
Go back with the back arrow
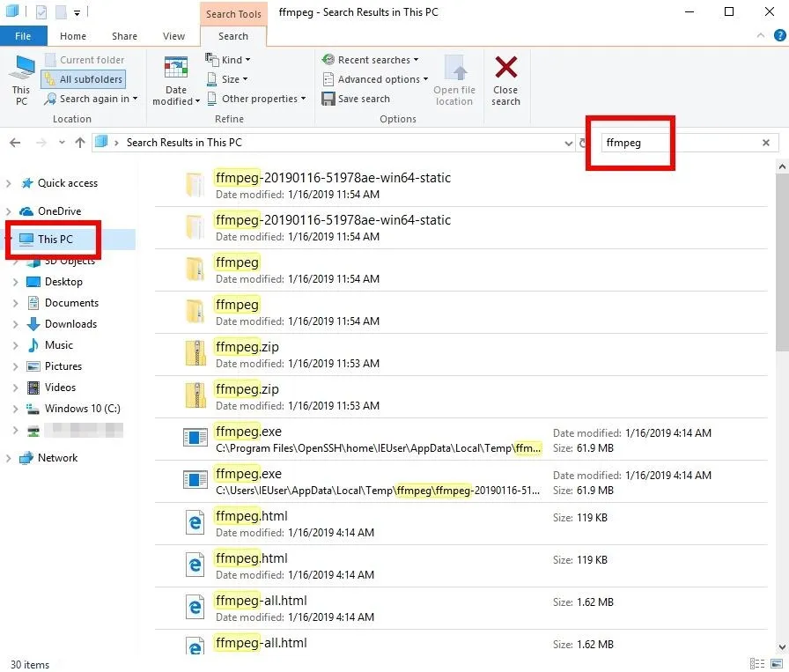[x=15, y=143]
